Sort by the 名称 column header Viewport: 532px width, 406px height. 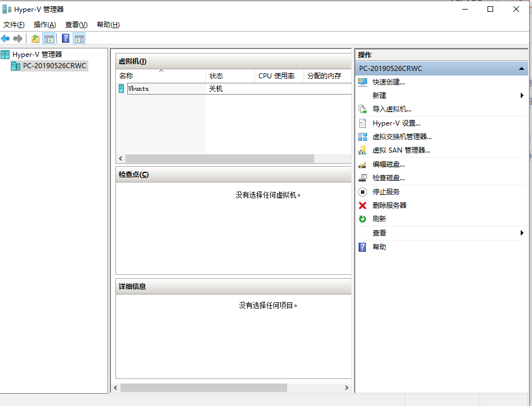tap(161, 75)
